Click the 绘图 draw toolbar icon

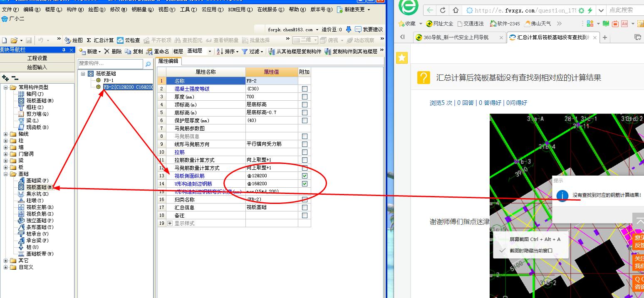74,40
